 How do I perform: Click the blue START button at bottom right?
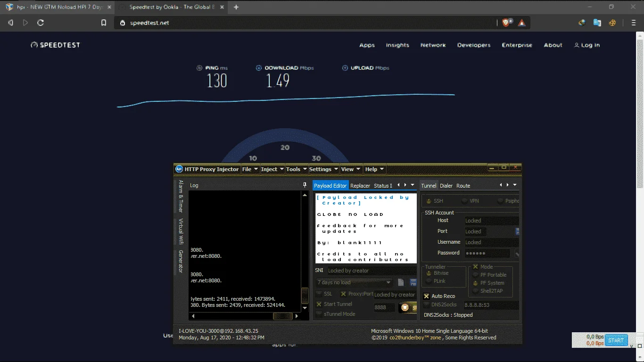616,340
